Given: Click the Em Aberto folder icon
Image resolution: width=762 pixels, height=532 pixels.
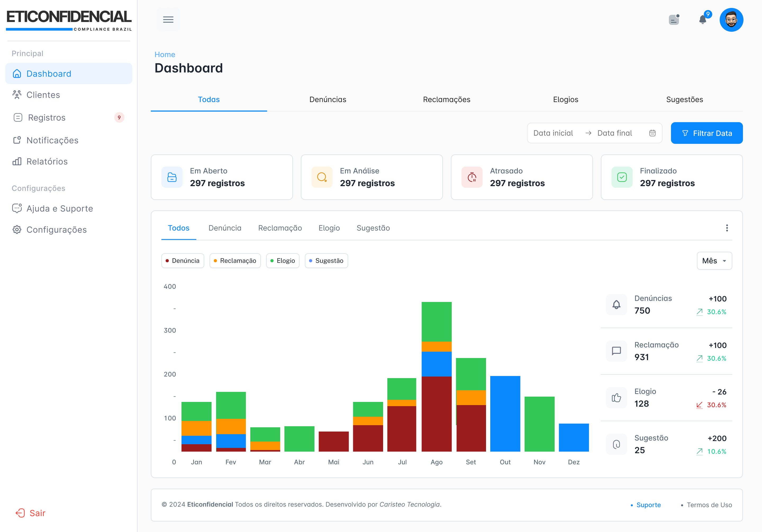Looking at the screenshot, I should tap(172, 177).
